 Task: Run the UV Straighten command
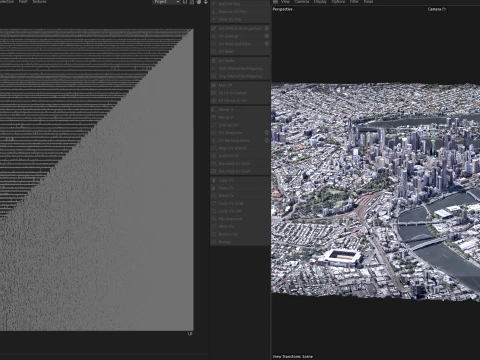[x=237, y=133]
